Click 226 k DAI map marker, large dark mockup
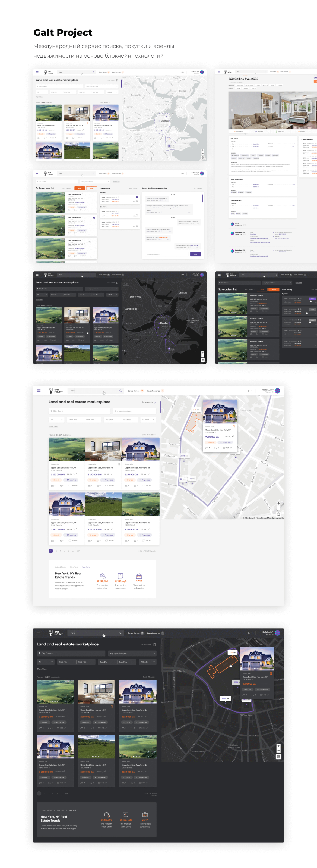The height and width of the screenshot is (868, 317). coord(225,698)
